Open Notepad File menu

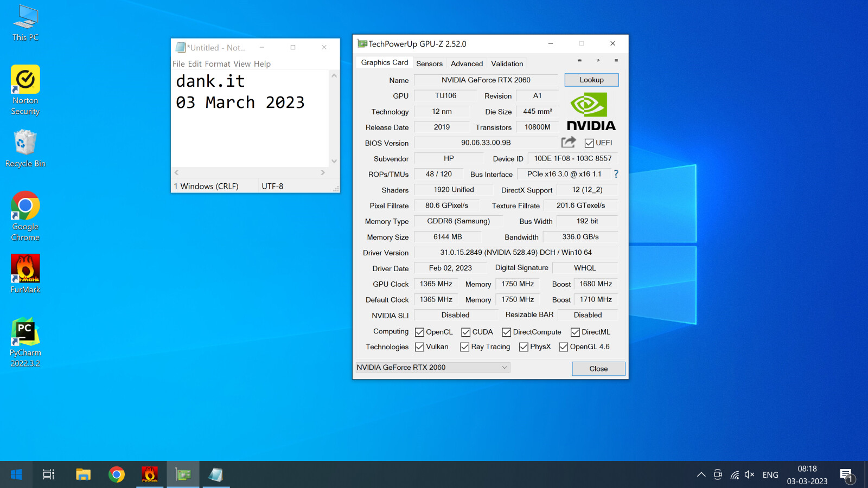point(178,64)
